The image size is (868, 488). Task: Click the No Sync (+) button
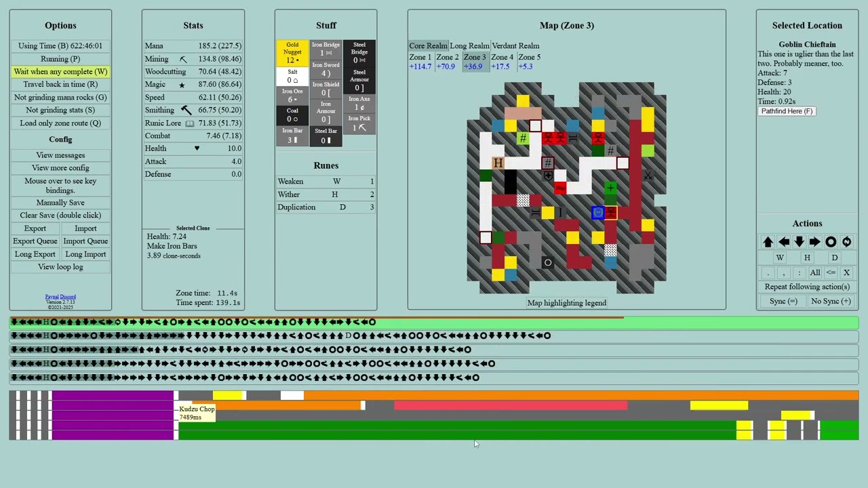pos(831,302)
